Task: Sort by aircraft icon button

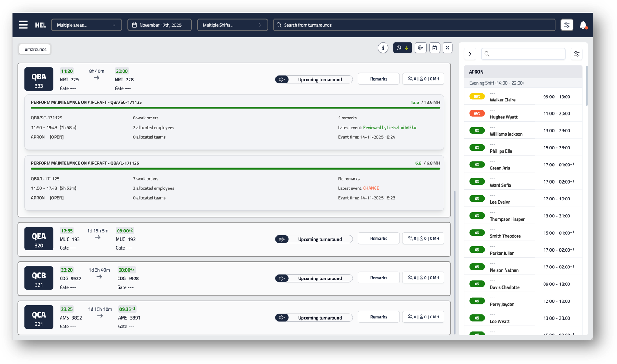Action: tap(421, 48)
